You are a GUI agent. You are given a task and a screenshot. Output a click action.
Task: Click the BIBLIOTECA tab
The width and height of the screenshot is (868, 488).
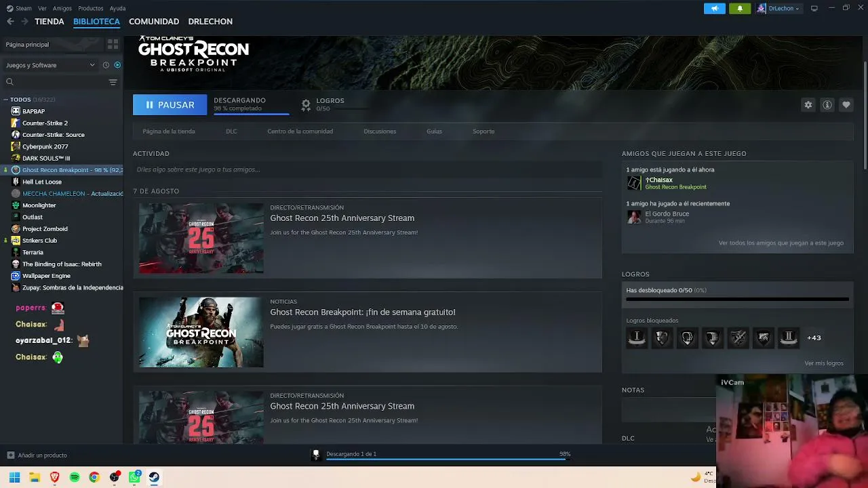pos(96,22)
